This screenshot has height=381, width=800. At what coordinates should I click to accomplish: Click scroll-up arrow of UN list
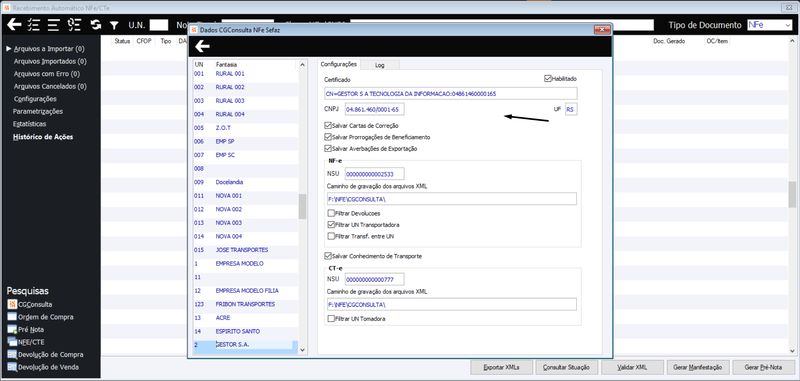302,65
